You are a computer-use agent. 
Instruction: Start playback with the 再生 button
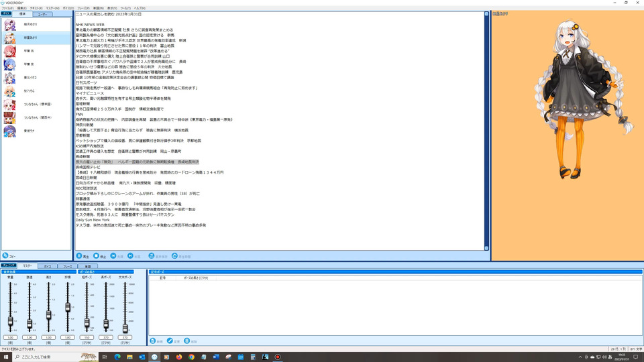pos(83,255)
